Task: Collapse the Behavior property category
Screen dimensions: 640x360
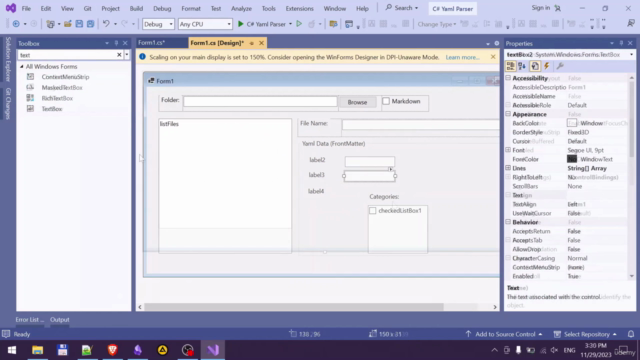Action: (x=508, y=222)
